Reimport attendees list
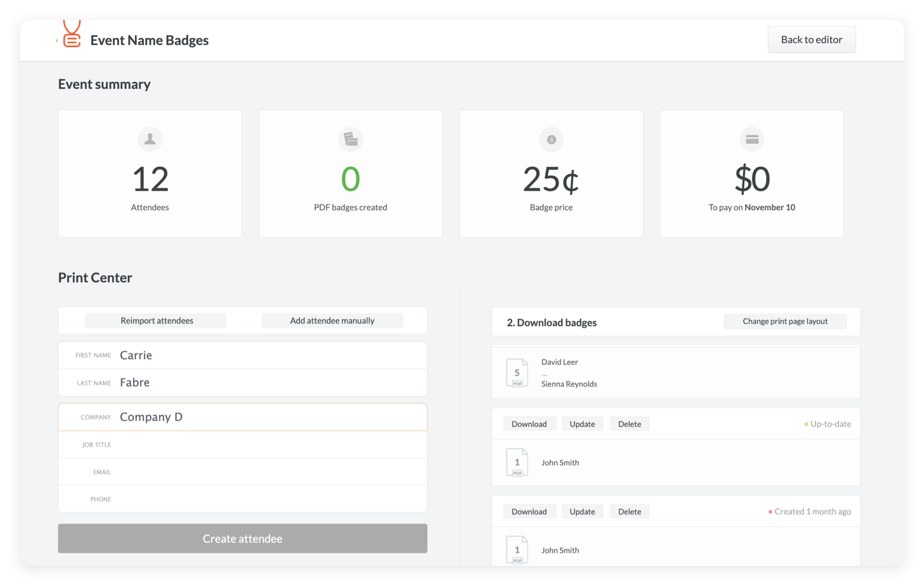924x587 pixels. point(157,321)
